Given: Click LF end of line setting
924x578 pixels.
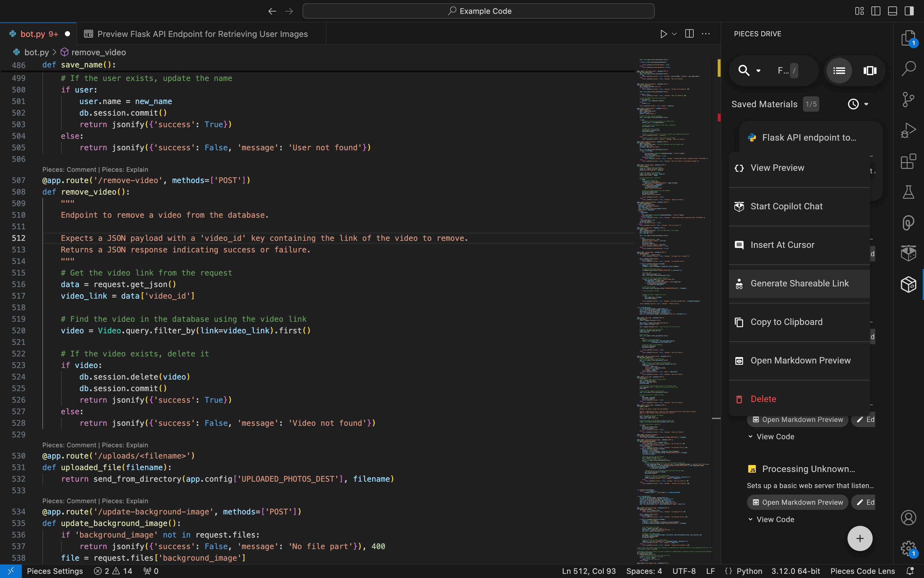Looking at the screenshot, I should [710, 571].
